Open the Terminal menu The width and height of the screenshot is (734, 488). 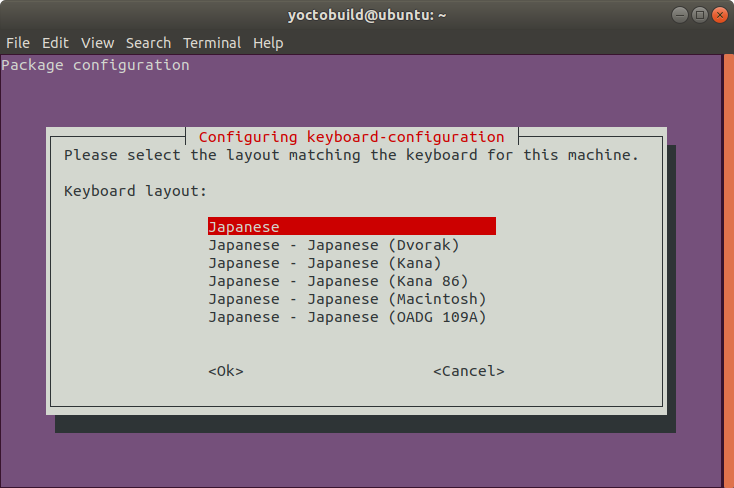click(x=212, y=43)
